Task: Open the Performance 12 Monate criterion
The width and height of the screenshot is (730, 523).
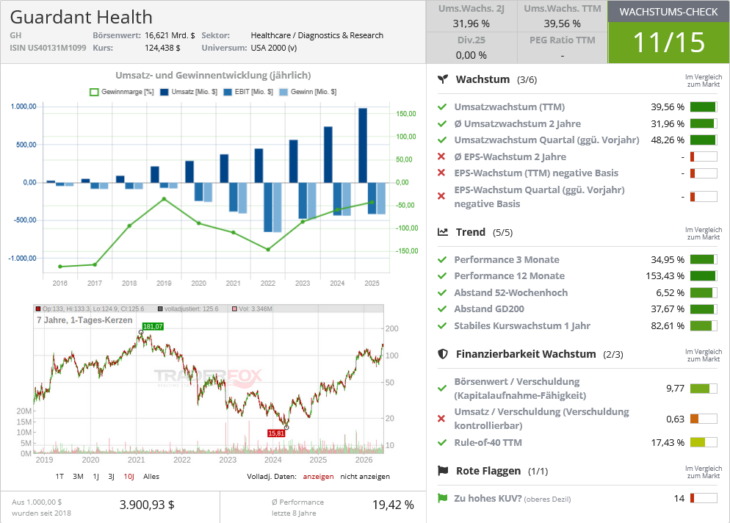Action: pos(509,276)
